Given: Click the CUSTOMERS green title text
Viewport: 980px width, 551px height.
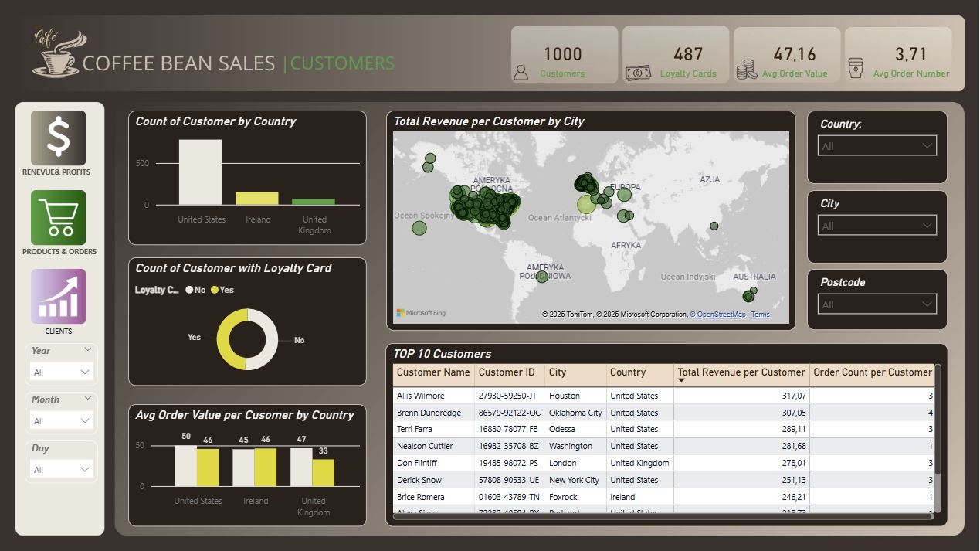Looking at the screenshot, I should [x=342, y=63].
